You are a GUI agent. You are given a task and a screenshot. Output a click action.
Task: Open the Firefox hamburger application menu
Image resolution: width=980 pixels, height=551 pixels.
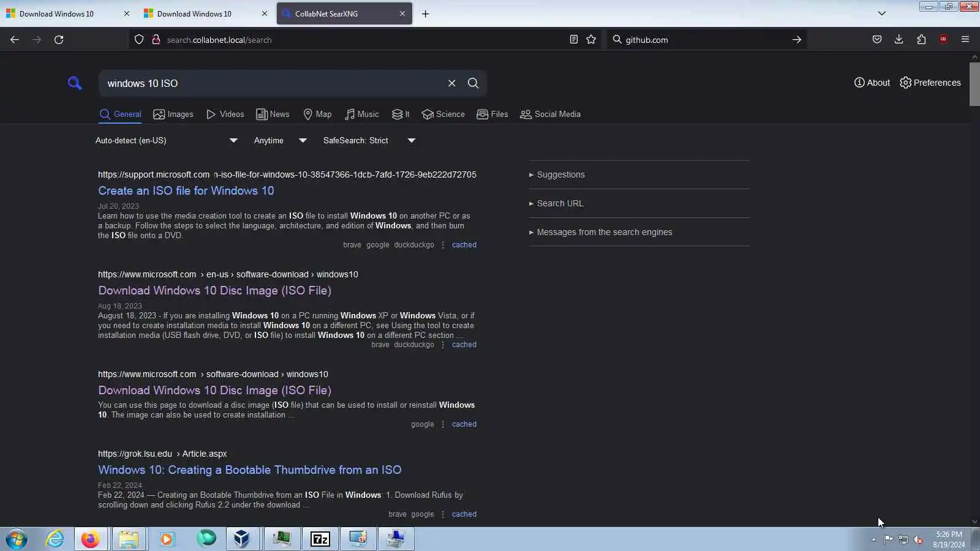pyautogui.click(x=965, y=40)
